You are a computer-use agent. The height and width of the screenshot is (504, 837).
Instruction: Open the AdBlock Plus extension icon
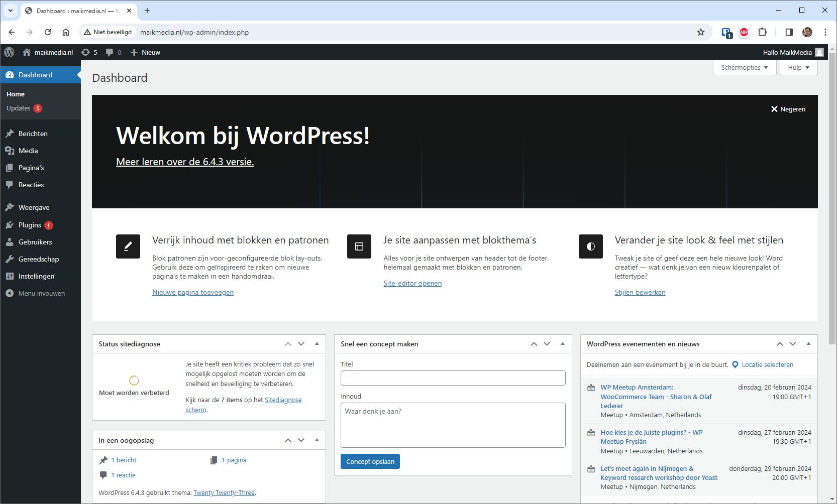point(744,32)
